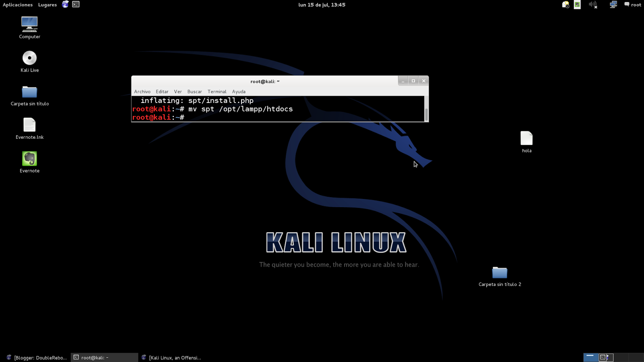Open the terminal Editar menu
The width and height of the screenshot is (644, 362).
click(162, 92)
